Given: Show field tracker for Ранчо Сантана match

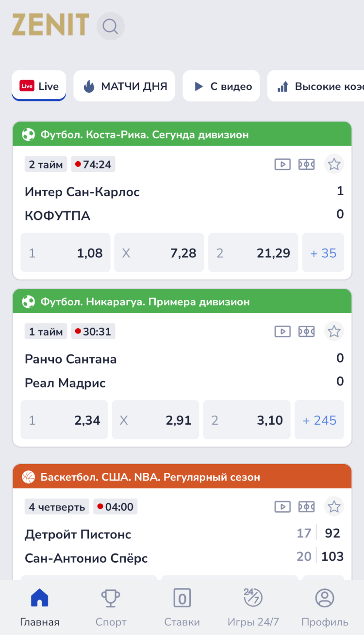Looking at the screenshot, I should pos(306,332).
